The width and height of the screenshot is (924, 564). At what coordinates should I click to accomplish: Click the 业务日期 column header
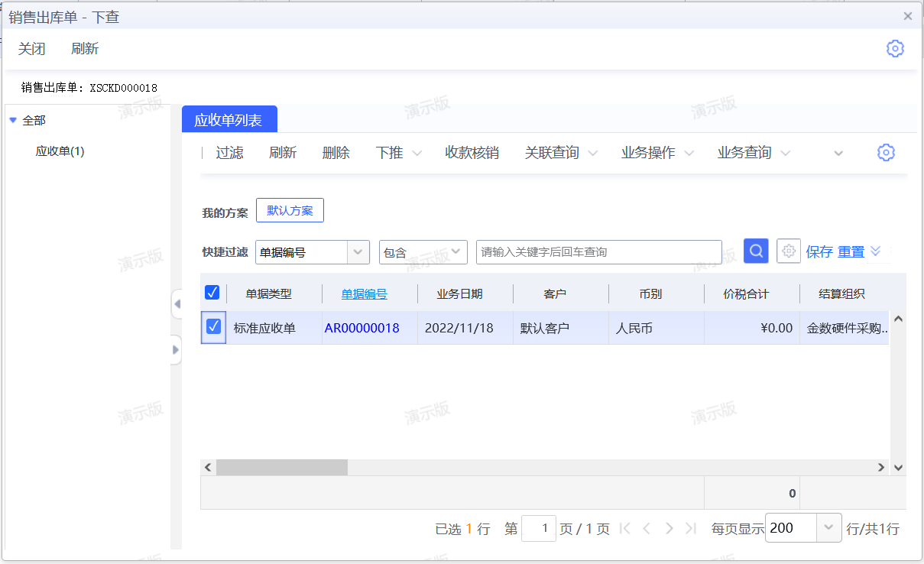tap(459, 293)
